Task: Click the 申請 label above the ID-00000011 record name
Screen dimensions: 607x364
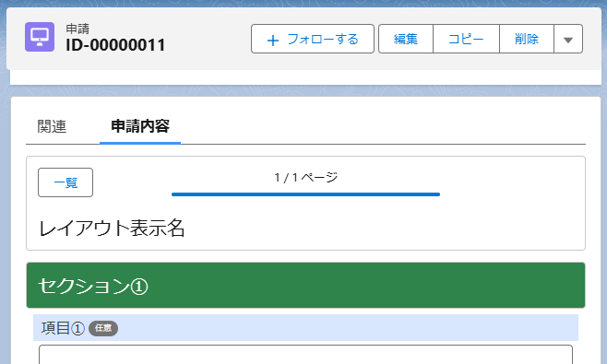Action: point(77,29)
